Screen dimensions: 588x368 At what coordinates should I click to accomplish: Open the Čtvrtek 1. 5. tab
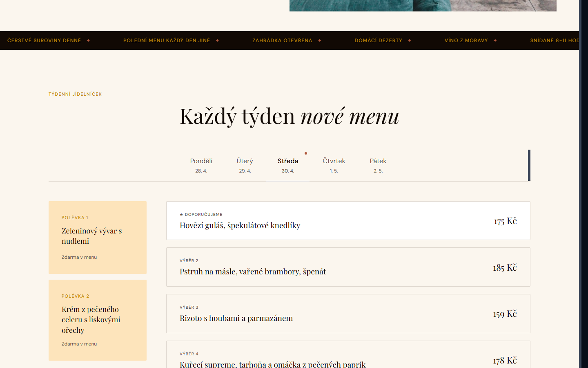334,166
